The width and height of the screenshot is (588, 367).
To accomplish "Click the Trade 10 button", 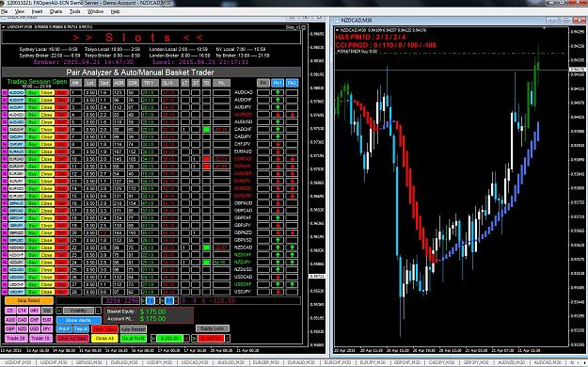I will pyautogui.click(x=40, y=339).
